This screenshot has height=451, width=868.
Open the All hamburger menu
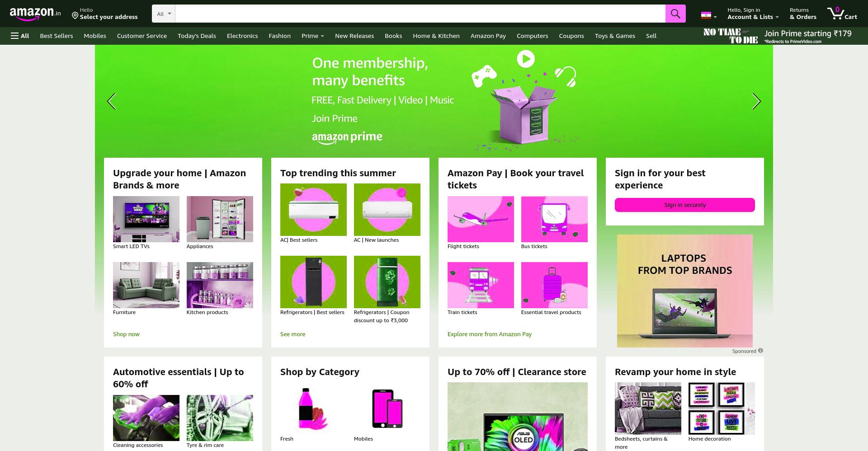click(x=20, y=36)
